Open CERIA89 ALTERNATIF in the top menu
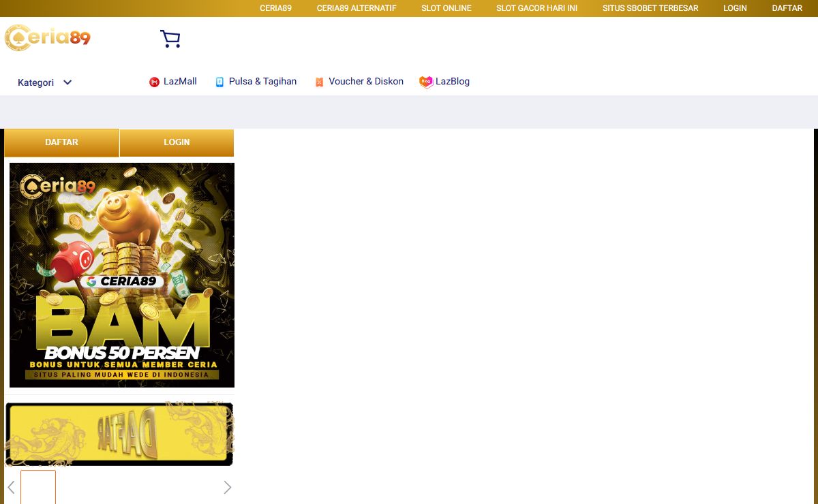 pyautogui.click(x=357, y=8)
